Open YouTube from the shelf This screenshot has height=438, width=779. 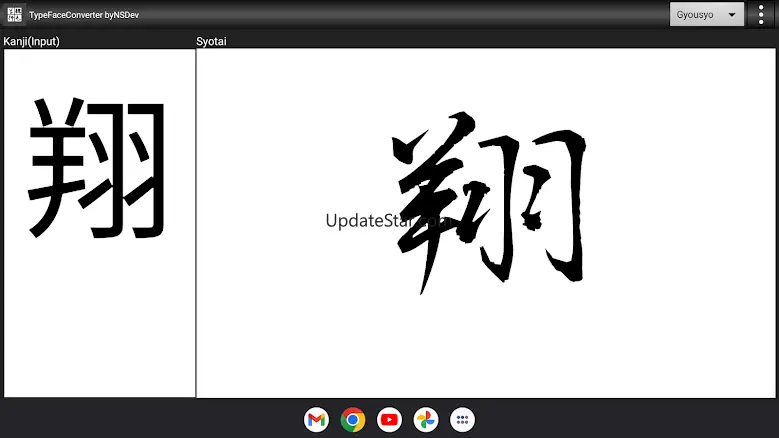pyautogui.click(x=390, y=420)
